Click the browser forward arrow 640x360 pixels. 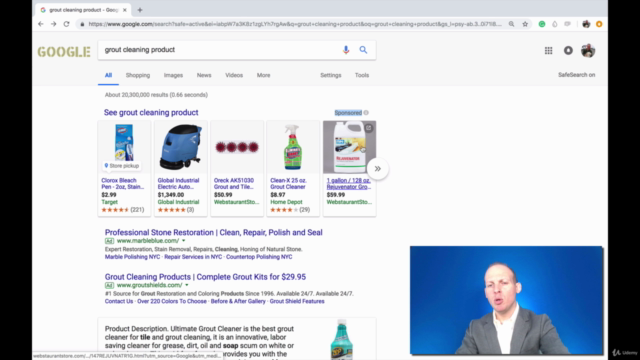tap(53, 24)
